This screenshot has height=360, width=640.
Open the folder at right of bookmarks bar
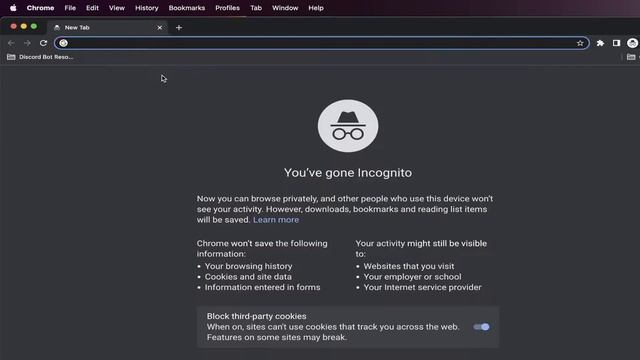631,57
